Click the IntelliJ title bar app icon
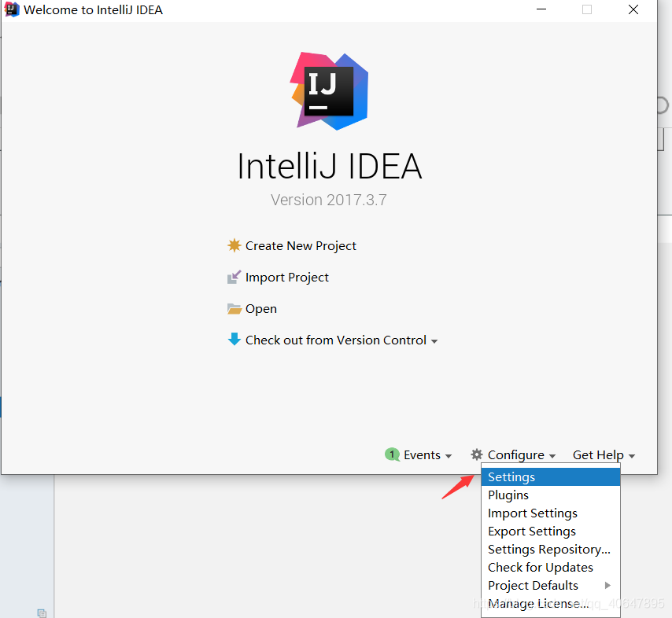This screenshot has height=618, width=672. 12,9
